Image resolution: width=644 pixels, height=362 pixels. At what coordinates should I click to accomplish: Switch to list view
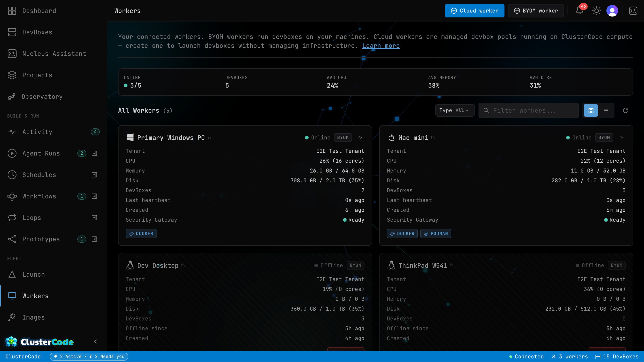(x=606, y=110)
